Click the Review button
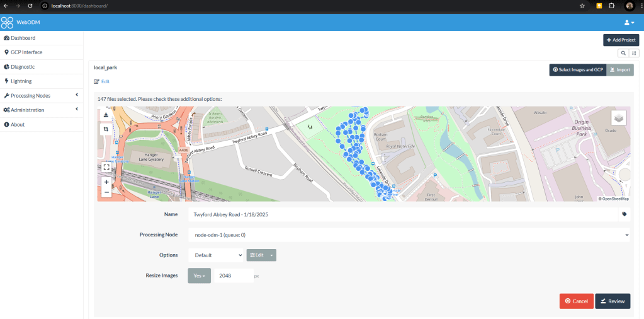Image resolution: width=644 pixels, height=319 pixels. [612, 301]
